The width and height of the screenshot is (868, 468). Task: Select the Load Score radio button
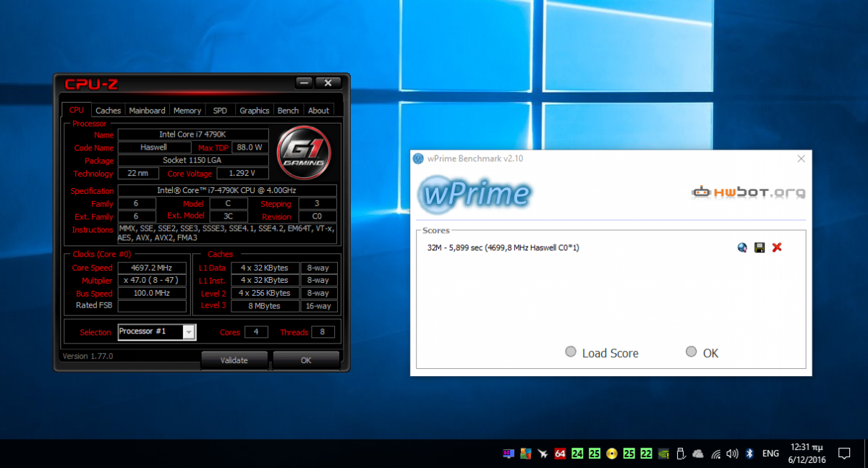coord(571,352)
